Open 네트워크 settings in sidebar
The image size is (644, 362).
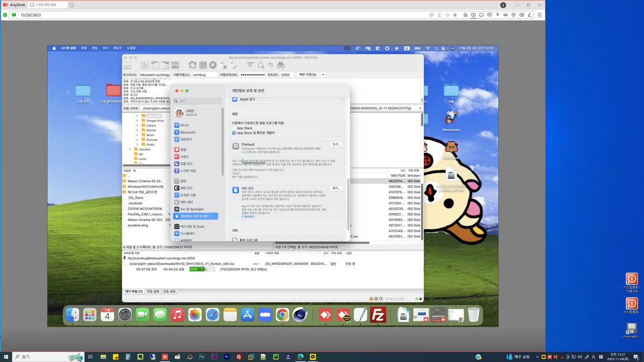click(x=196, y=139)
